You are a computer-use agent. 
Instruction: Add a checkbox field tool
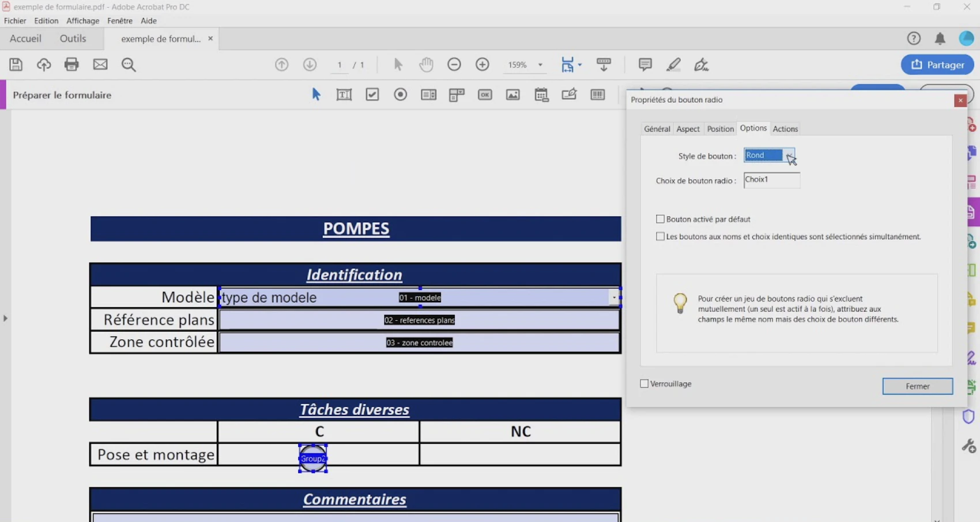click(372, 95)
